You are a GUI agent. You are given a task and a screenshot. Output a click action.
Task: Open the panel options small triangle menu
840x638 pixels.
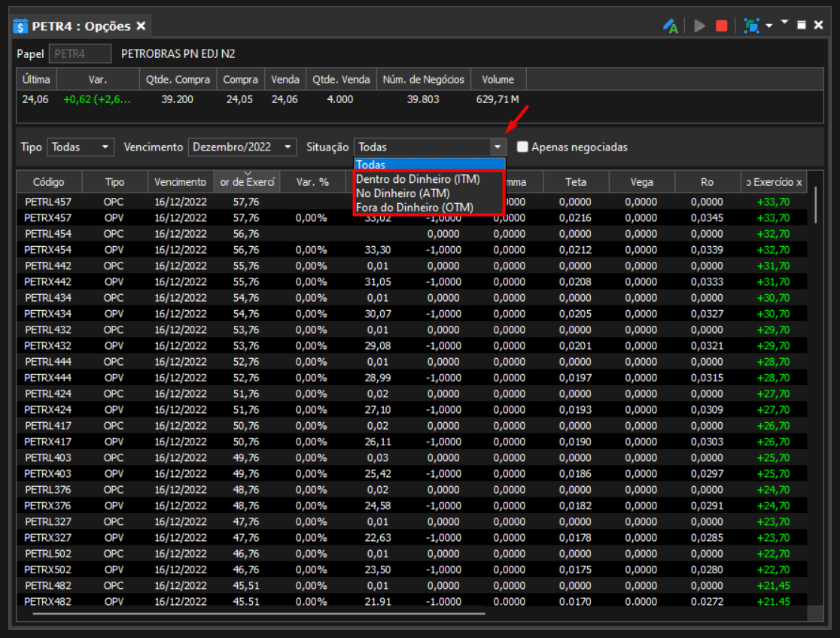(785, 22)
